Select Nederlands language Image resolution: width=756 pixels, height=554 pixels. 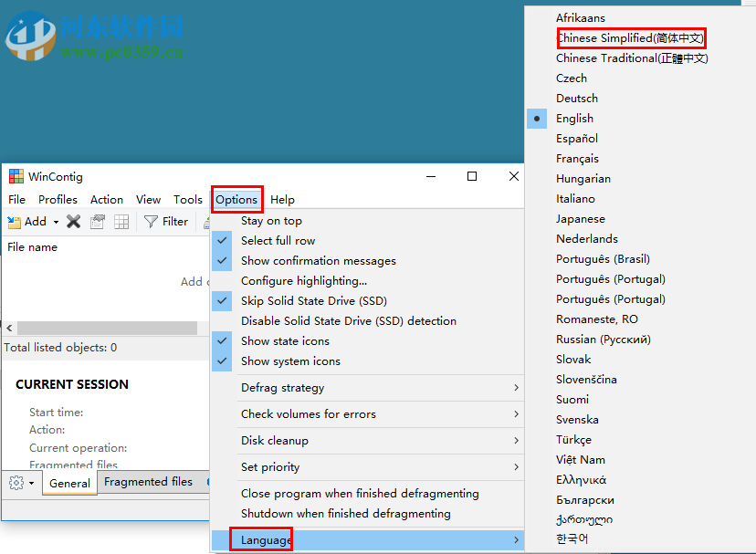(x=587, y=239)
